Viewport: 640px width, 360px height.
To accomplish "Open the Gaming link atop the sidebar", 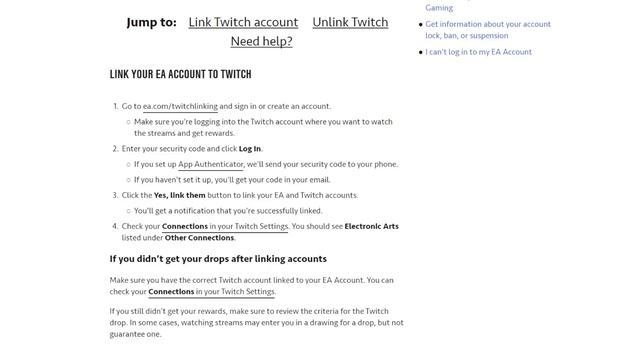I will coord(439,8).
